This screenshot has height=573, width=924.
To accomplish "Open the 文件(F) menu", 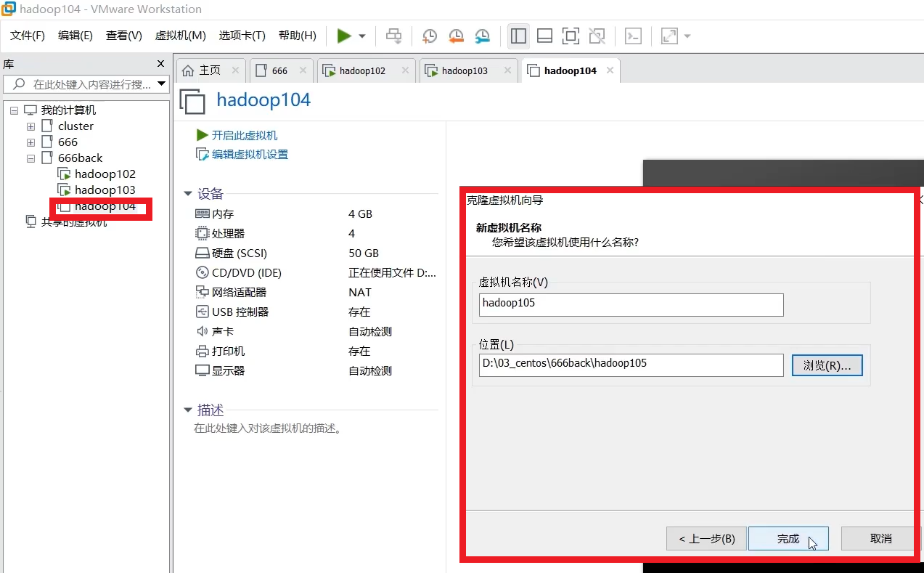I will pyautogui.click(x=28, y=36).
